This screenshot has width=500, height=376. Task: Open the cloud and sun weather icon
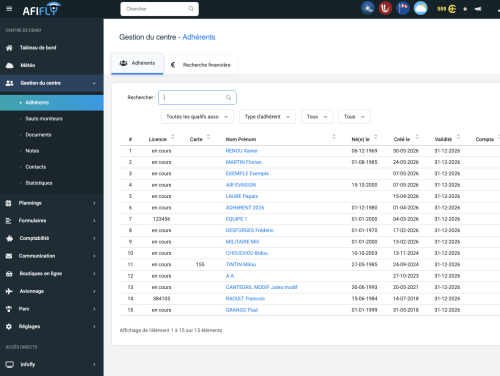(x=421, y=8)
